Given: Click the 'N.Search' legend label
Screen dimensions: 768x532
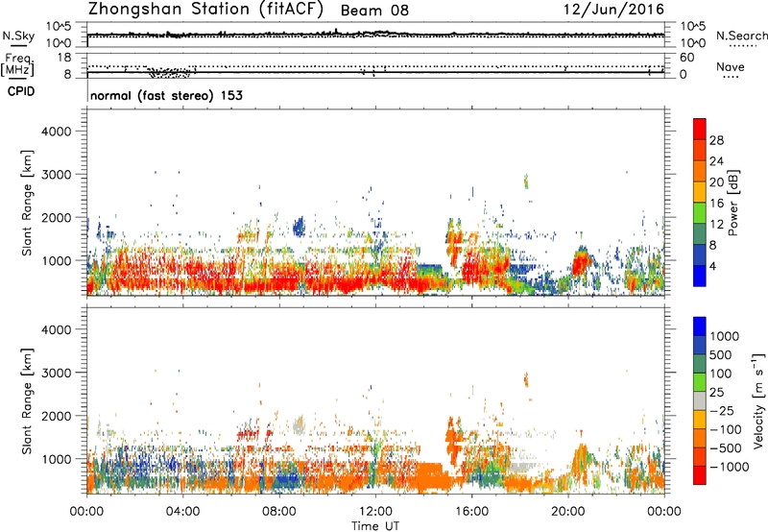Looking at the screenshot, I should [741, 36].
